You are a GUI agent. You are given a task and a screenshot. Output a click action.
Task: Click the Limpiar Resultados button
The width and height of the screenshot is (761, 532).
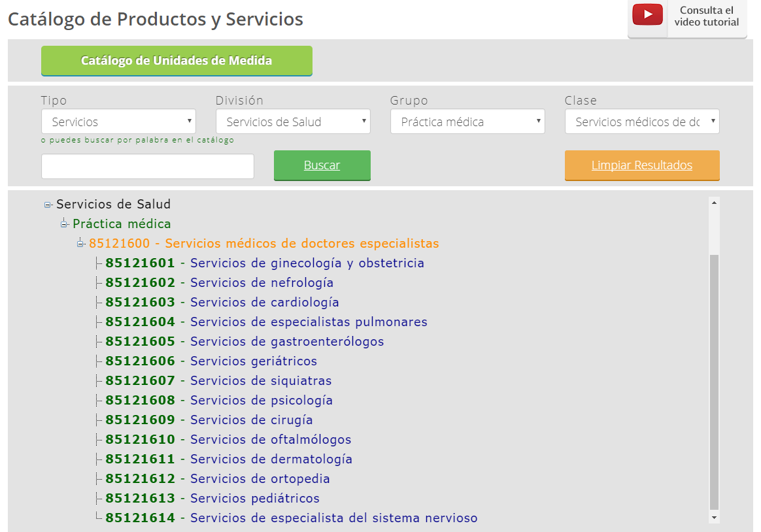pos(641,165)
